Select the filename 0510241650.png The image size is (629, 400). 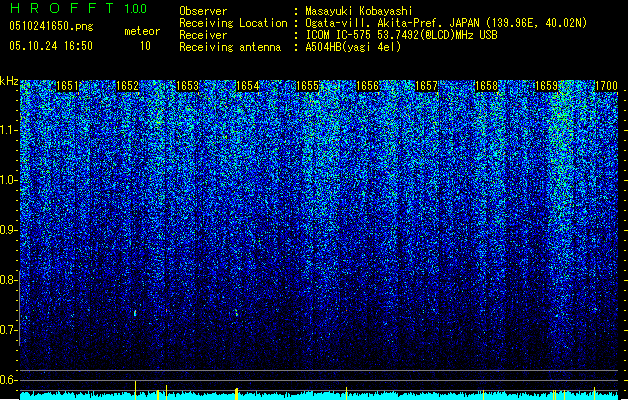pyautogui.click(x=51, y=26)
